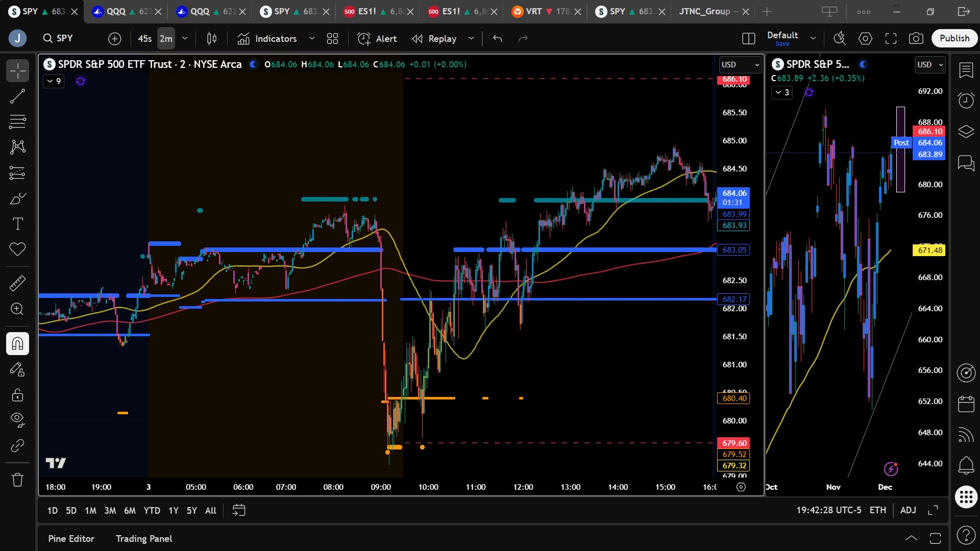
Task: Expand the time interval dropdown arrow
Action: [185, 38]
